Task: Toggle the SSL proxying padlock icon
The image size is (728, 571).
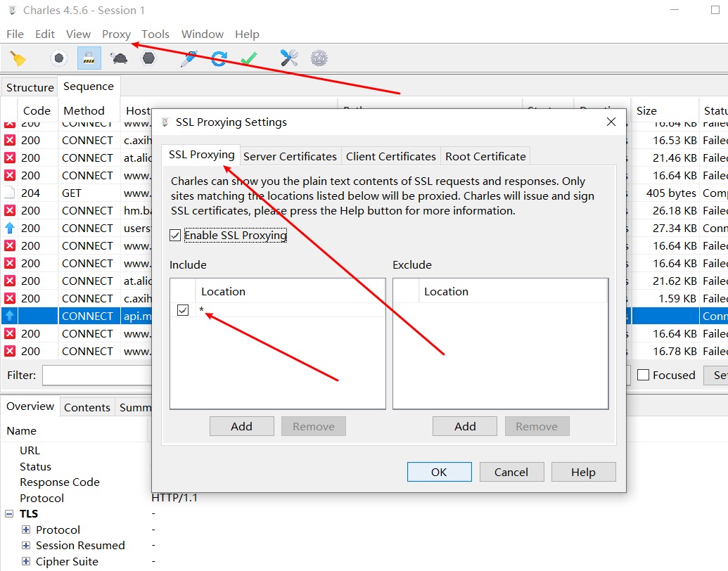Action: (x=89, y=58)
